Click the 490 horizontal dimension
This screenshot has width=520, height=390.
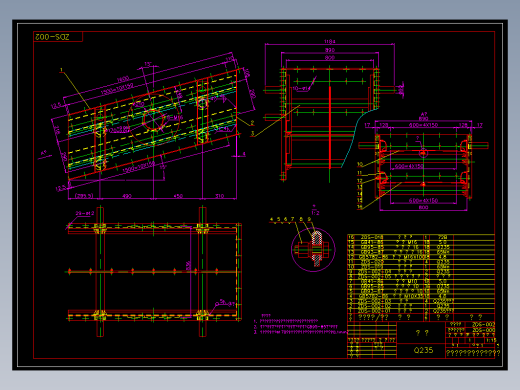tap(127, 196)
